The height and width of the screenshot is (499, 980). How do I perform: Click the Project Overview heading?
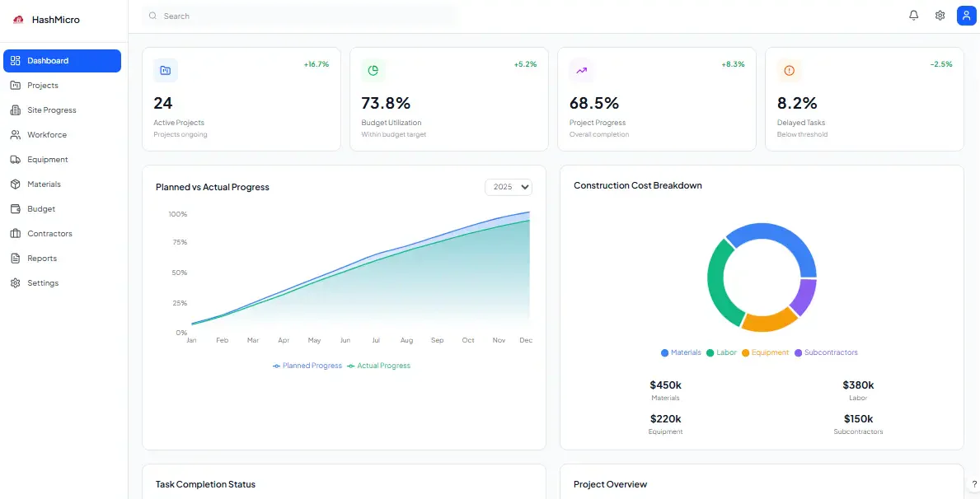[610, 485]
